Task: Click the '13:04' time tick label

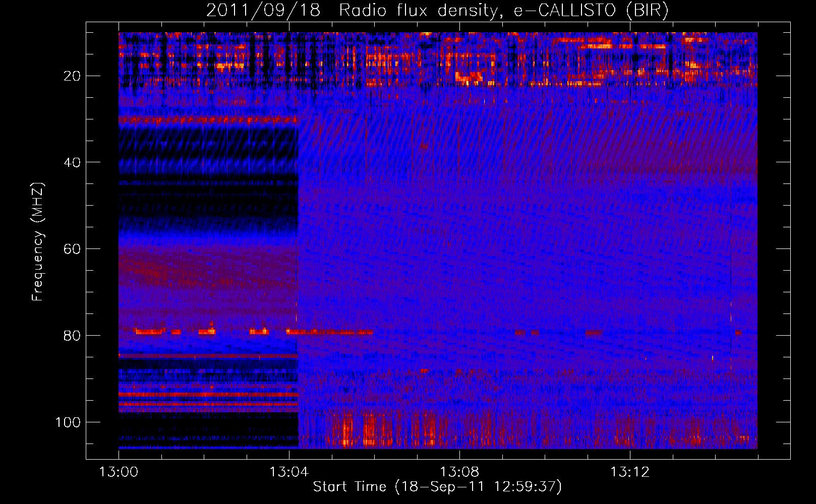Action: coord(289,472)
